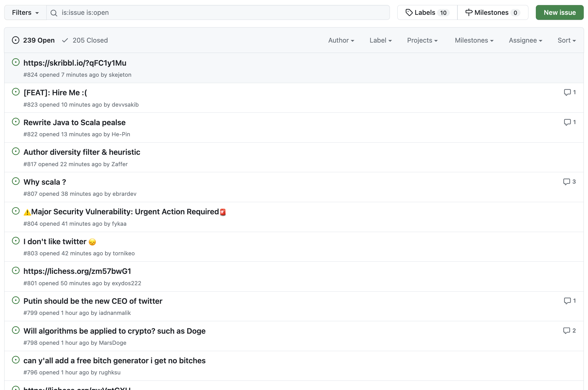Viewport: 588px width, 390px height.
Task: Open the Labels page
Action: click(x=427, y=13)
